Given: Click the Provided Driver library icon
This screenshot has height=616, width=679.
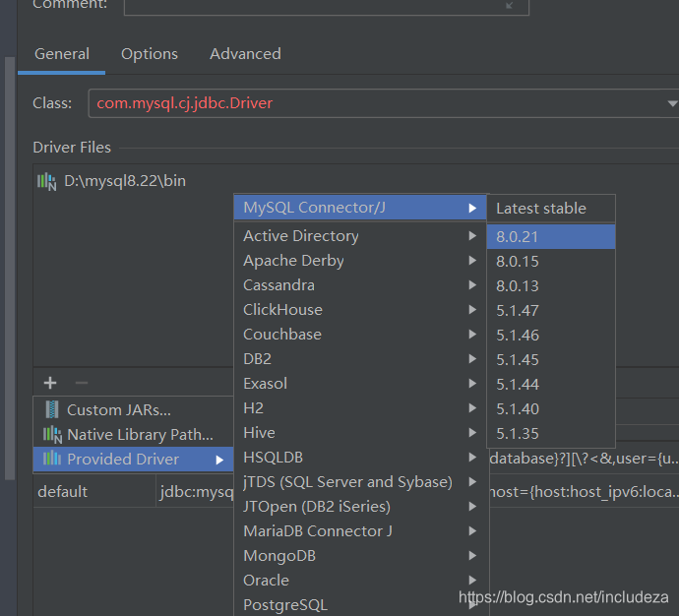Looking at the screenshot, I should click(52, 458).
